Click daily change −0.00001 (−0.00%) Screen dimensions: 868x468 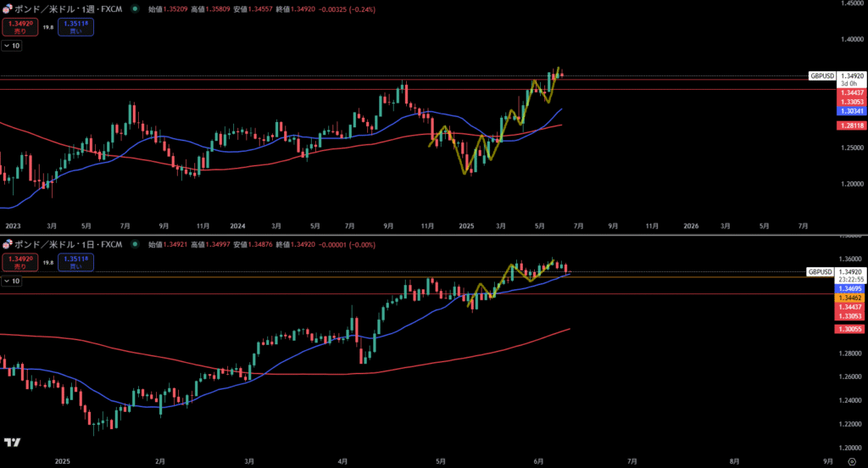[347, 244]
